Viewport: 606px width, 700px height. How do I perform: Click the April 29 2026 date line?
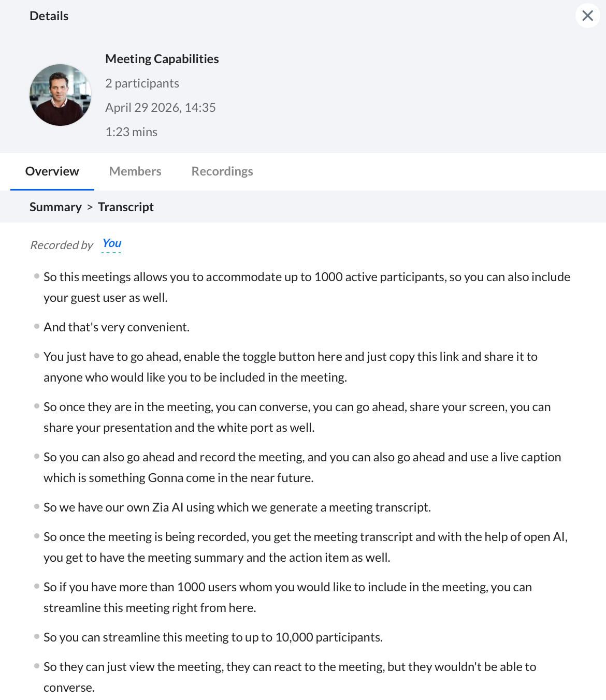[161, 108]
